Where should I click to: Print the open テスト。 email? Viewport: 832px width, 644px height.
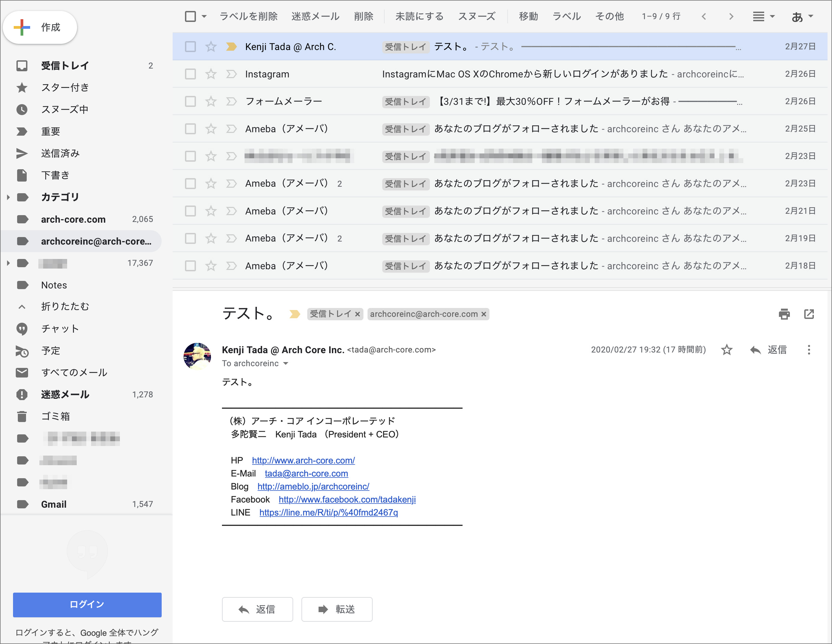(784, 314)
